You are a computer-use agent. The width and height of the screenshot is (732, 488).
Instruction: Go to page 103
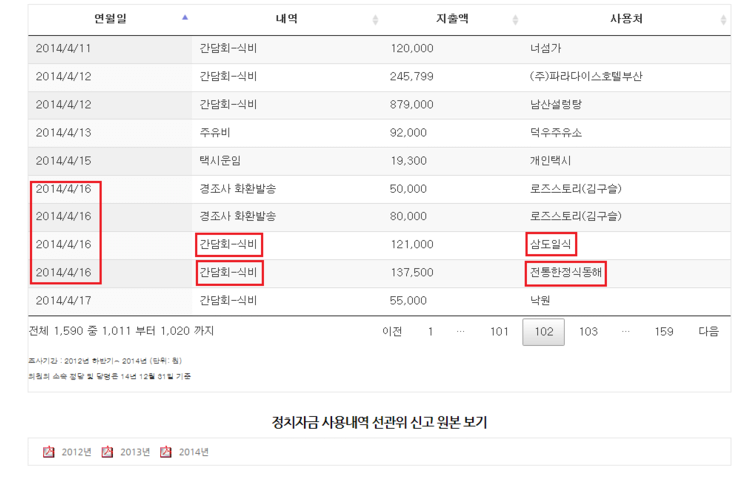[x=588, y=331]
